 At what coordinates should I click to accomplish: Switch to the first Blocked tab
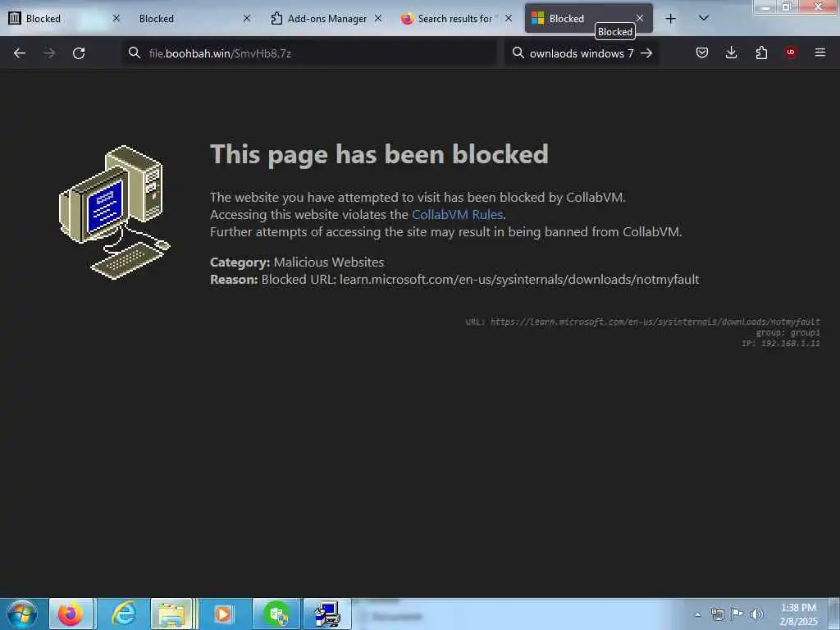click(64, 19)
